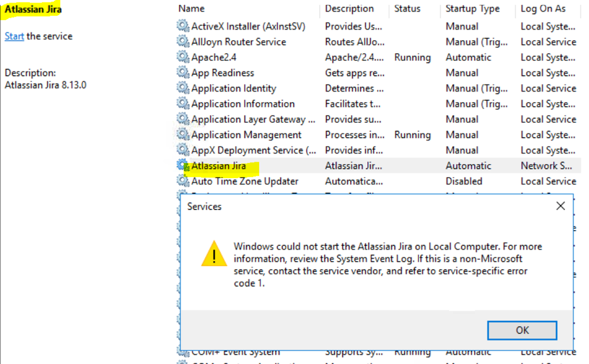Click the AllJoyn Router Service gear icon
The height and width of the screenshot is (364, 589).
click(183, 42)
